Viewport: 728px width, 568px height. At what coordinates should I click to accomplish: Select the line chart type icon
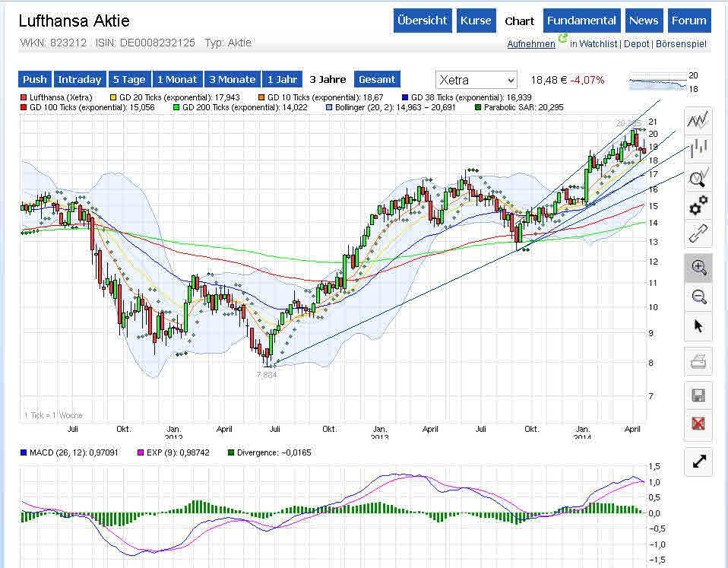point(698,120)
